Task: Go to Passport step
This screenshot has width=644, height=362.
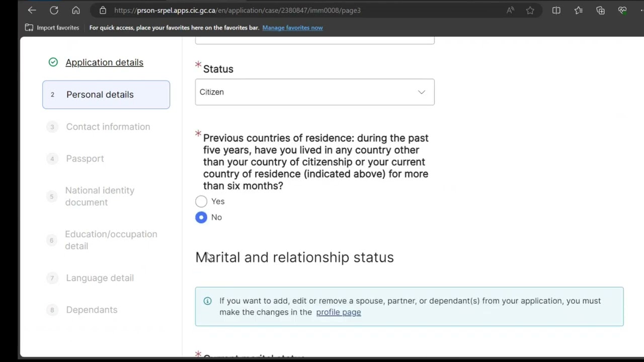Action: coord(85,158)
